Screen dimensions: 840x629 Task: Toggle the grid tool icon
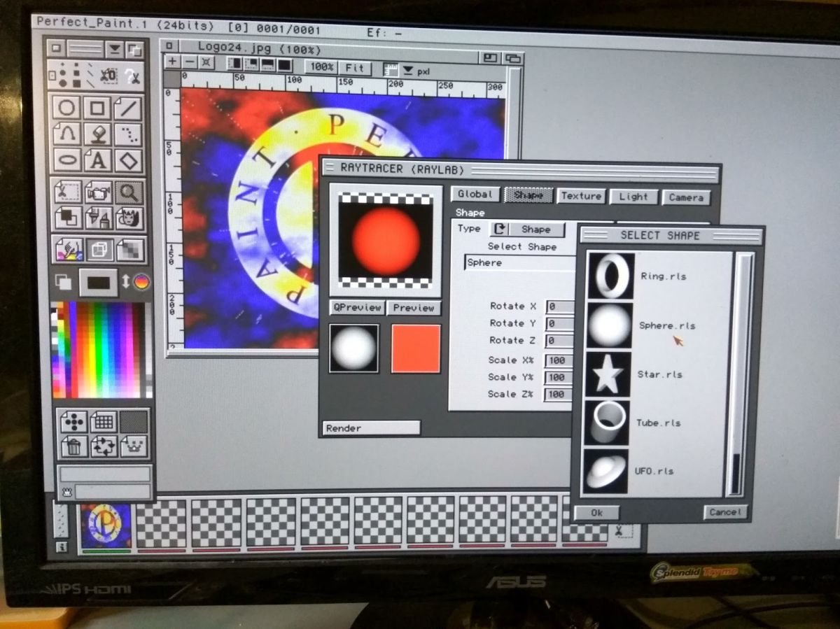click(x=104, y=422)
